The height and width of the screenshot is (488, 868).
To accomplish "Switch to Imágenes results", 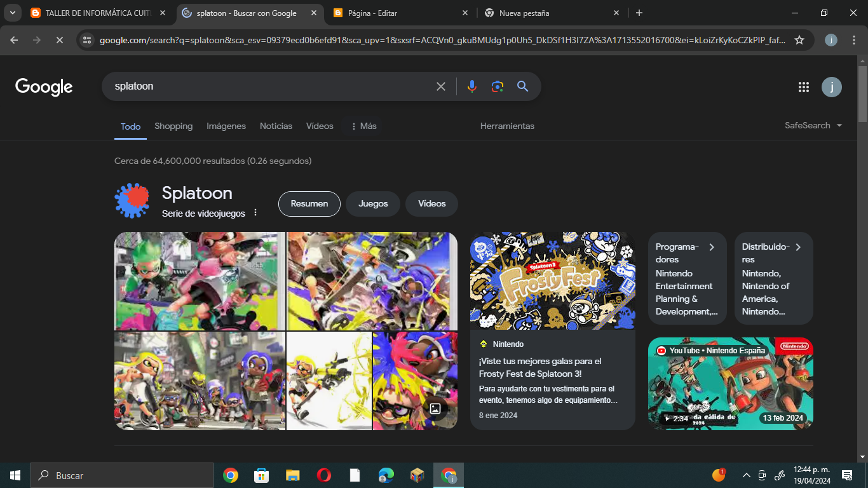I will click(226, 126).
